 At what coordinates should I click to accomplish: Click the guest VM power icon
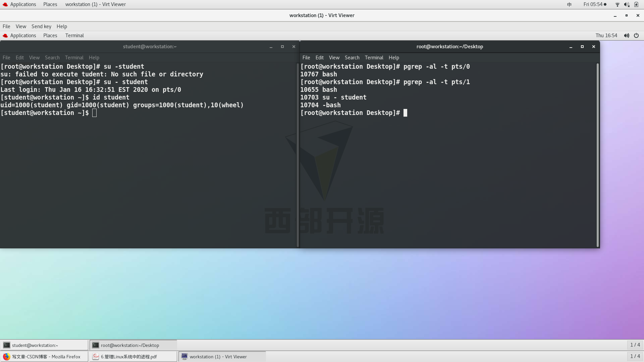636,36
